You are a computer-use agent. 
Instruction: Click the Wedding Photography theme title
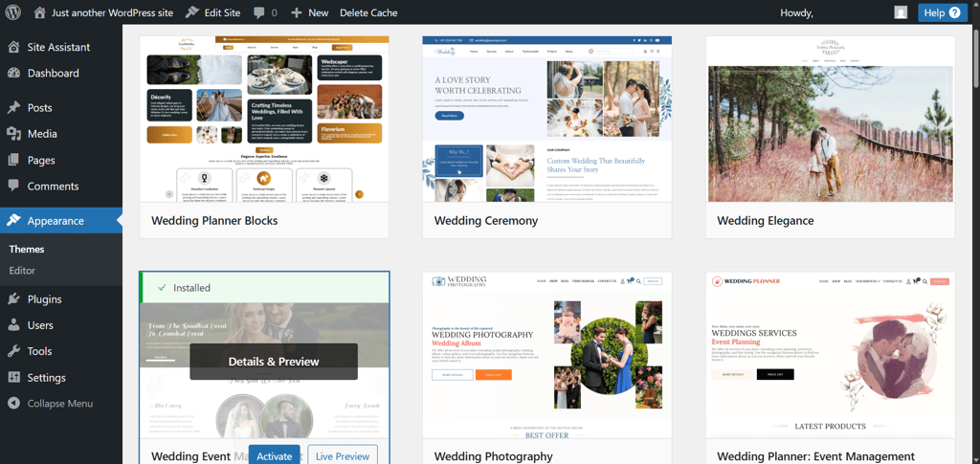pos(494,456)
